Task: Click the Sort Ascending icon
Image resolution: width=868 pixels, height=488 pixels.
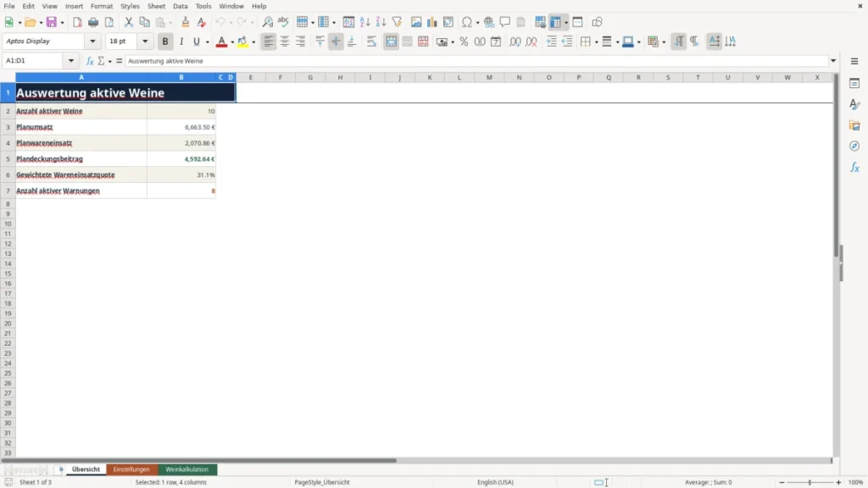Action: (364, 22)
